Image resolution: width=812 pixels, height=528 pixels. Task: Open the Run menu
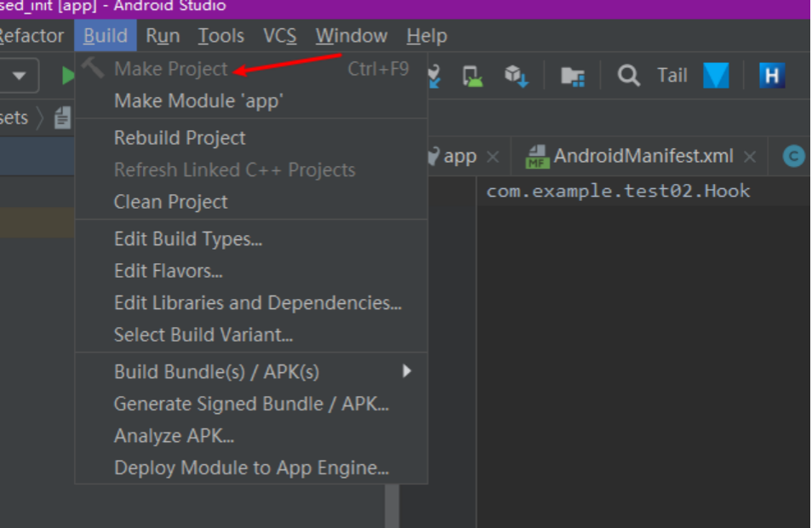(x=163, y=36)
